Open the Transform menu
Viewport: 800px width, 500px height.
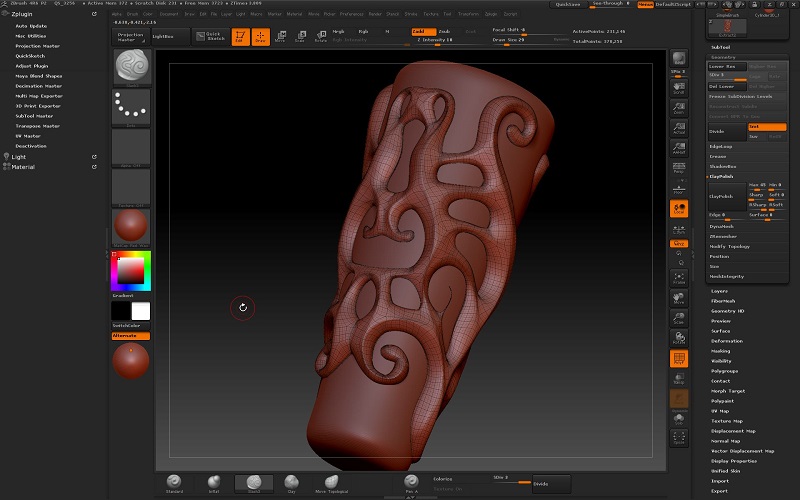pos(469,14)
